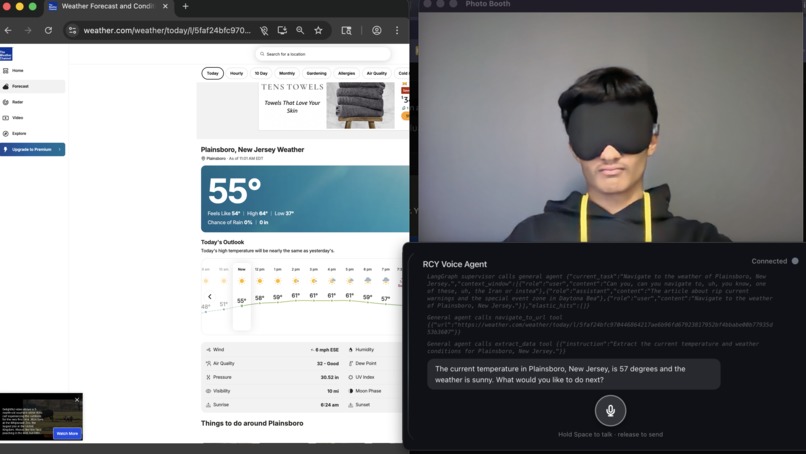Click the Humidity label
Viewport: 806px width, 454px height.
[364, 350]
